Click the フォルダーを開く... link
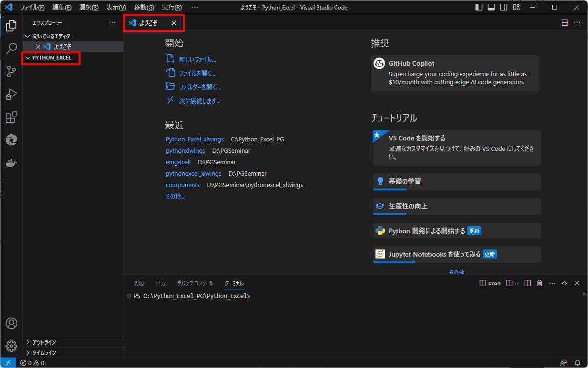 (x=193, y=87)
